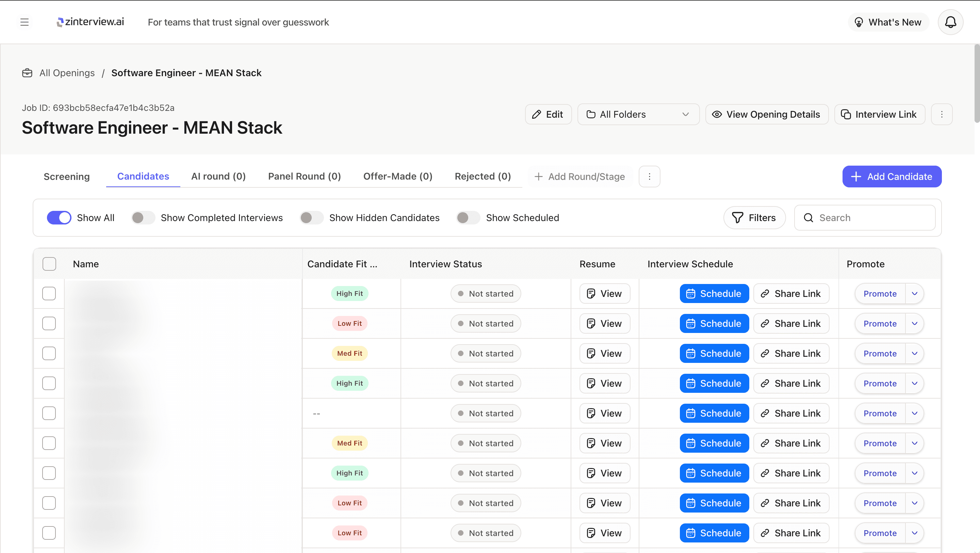Open the Rejected (0) tab
980x553 pixels.
tap(483, 177)
